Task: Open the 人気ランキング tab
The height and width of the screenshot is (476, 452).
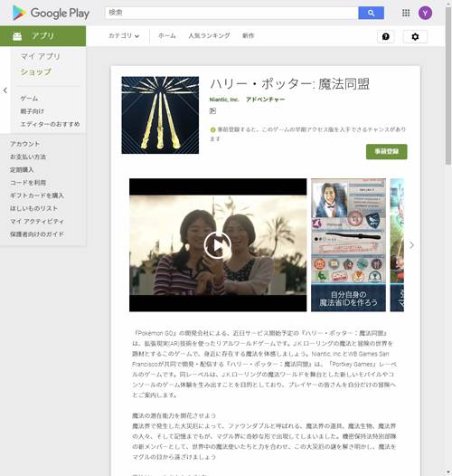Action: pyautogui.click(x=209, y=36)
